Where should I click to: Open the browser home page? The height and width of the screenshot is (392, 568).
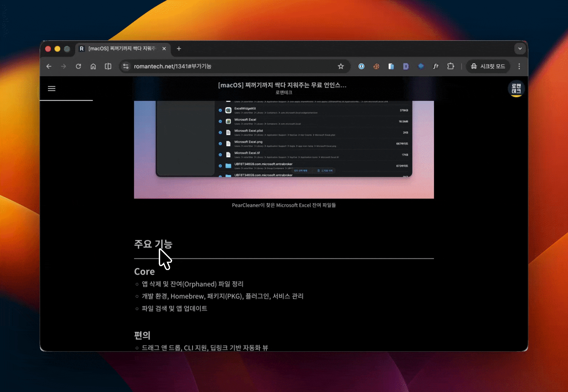93,66
